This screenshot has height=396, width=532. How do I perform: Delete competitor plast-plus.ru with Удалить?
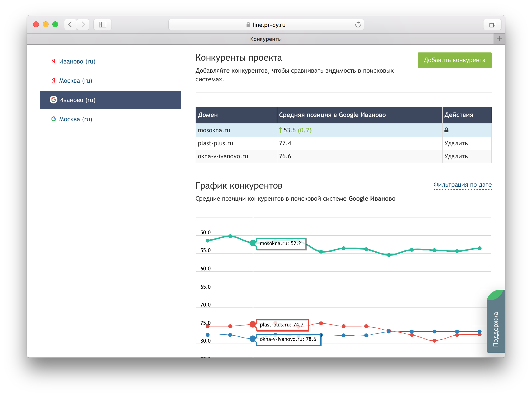coord(456,143)
